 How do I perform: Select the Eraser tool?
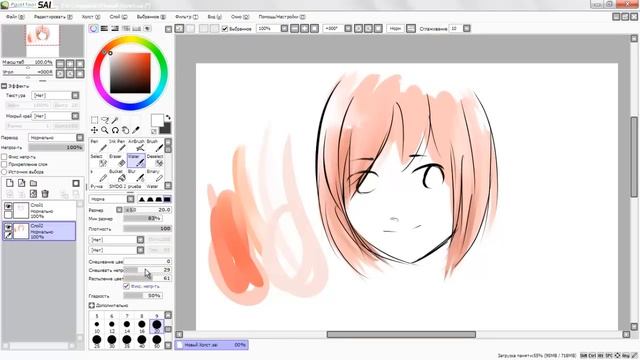pyautogui.click(x=118, y=161)
